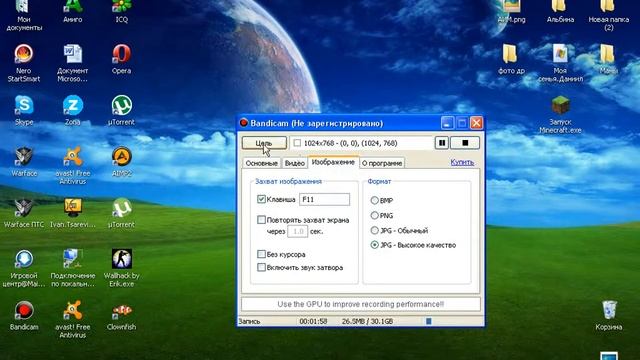This screenshot has height=360, width=640.
Task: Select the µTorrent icon below AIMP2
Action: [122, 208]
